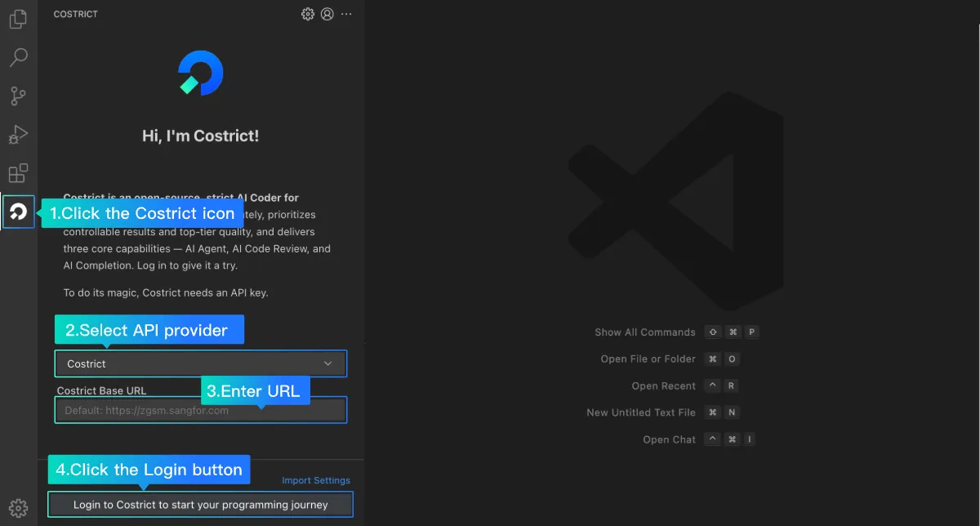Click the Costrict icon in activity bar
Viewport: 980px width, 526px height.
point(18,212)
